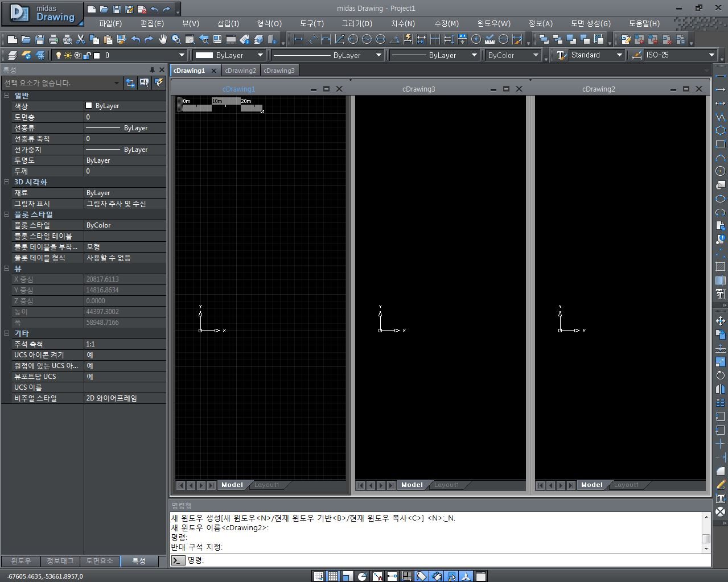Toggle grid display in status bar
The image size is (728, 582).
pyautogui.click(x=333, y=576)
